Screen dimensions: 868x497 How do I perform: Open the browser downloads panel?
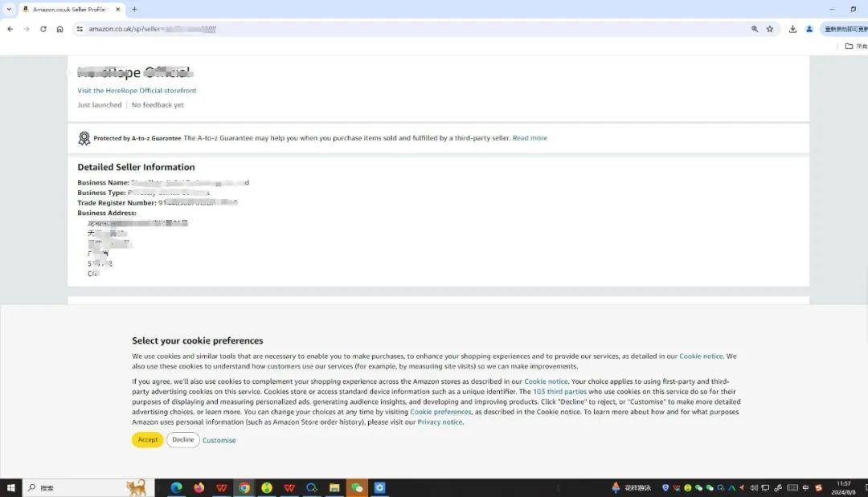tap(792, 29)
